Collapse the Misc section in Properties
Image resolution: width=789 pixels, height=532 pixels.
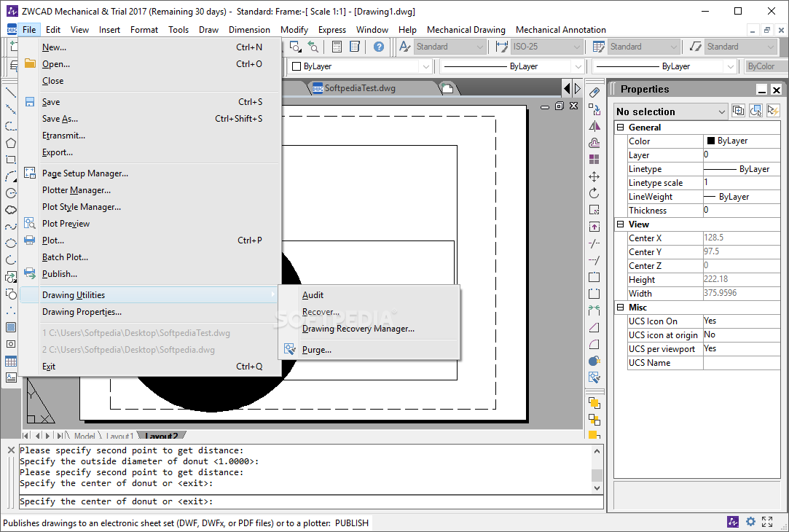coord(621,308)
